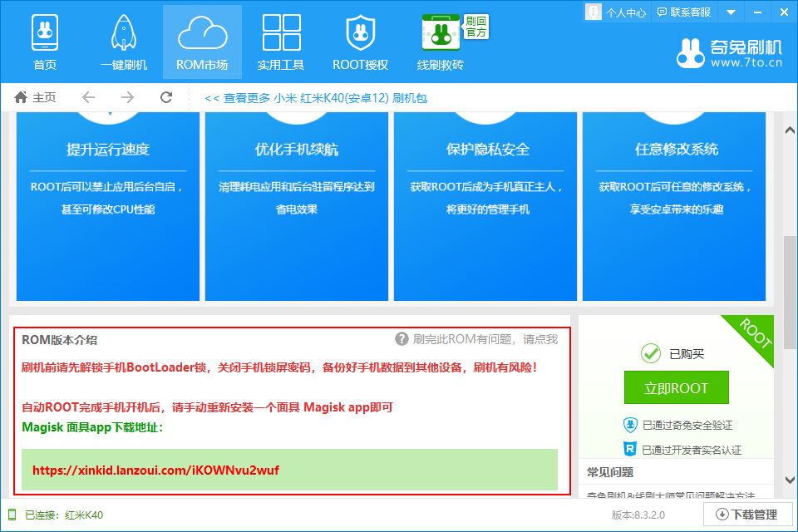798x532 pixels.
Task: Click the 优化手机续航 card
Action: click(297, 206)
